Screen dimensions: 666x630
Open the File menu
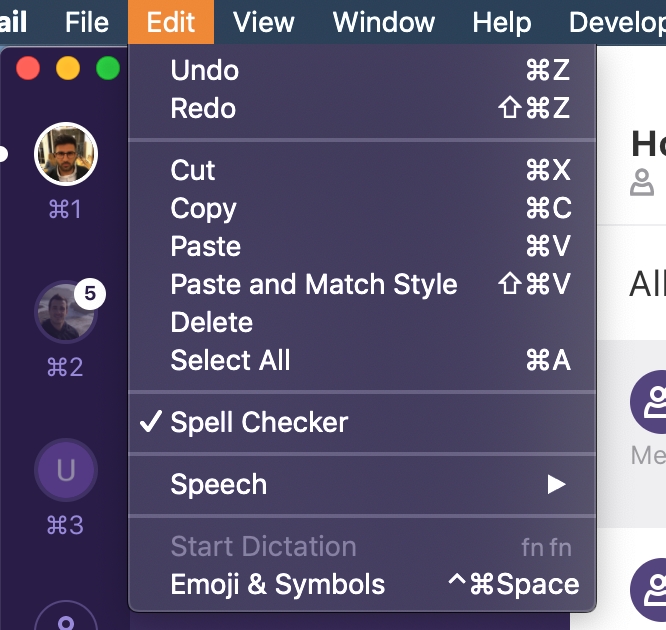(x=86, y=21)
